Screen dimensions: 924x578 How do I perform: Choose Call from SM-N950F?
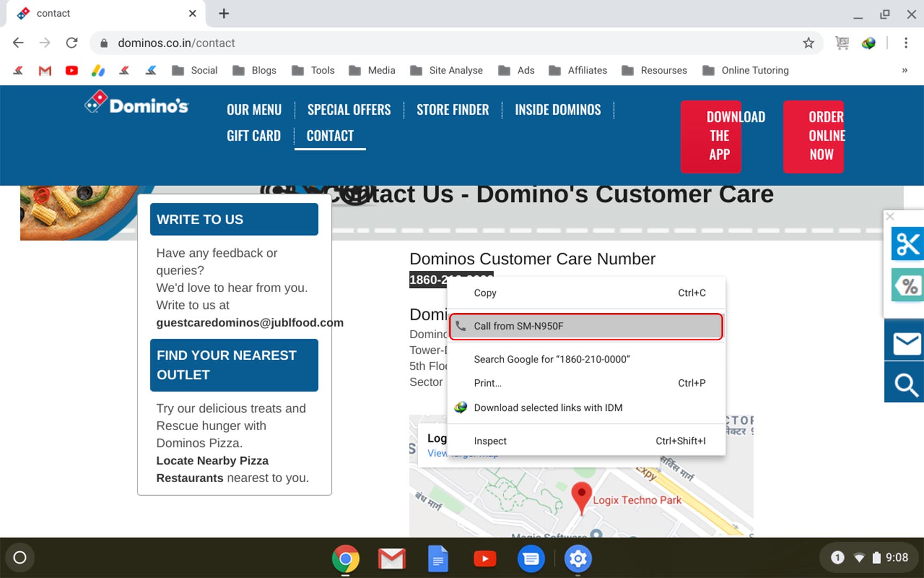pos(586,326)
